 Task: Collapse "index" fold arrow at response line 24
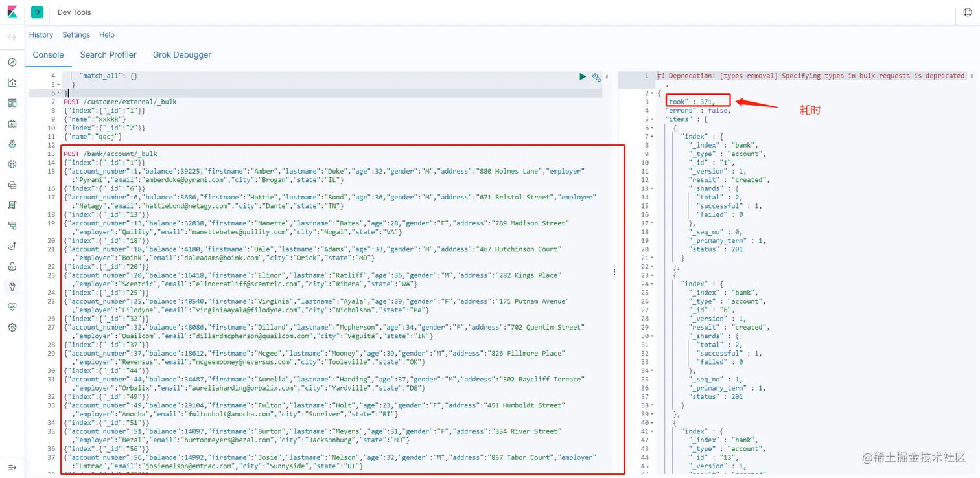[653, 284]
